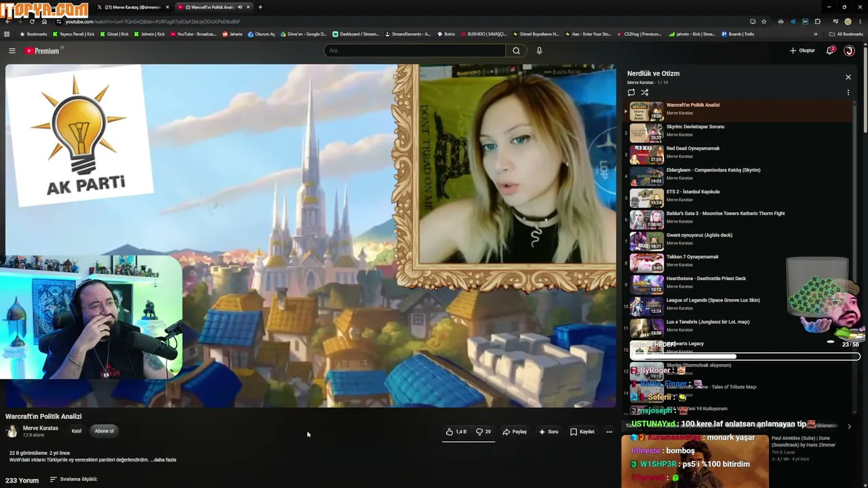Open Oturum Aç bookmark
Image resolution: width=868 pixels, height=488 pixels.
pos(261,34)
